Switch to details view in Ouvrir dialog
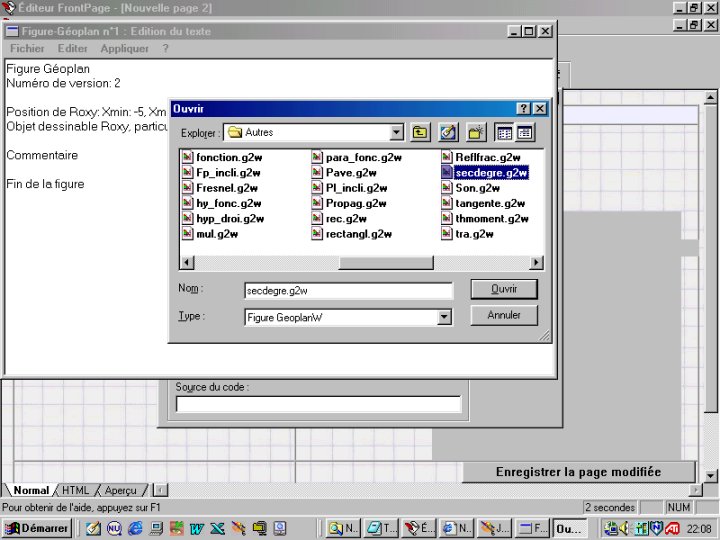720x540 pixels. [x=524, y=133]
